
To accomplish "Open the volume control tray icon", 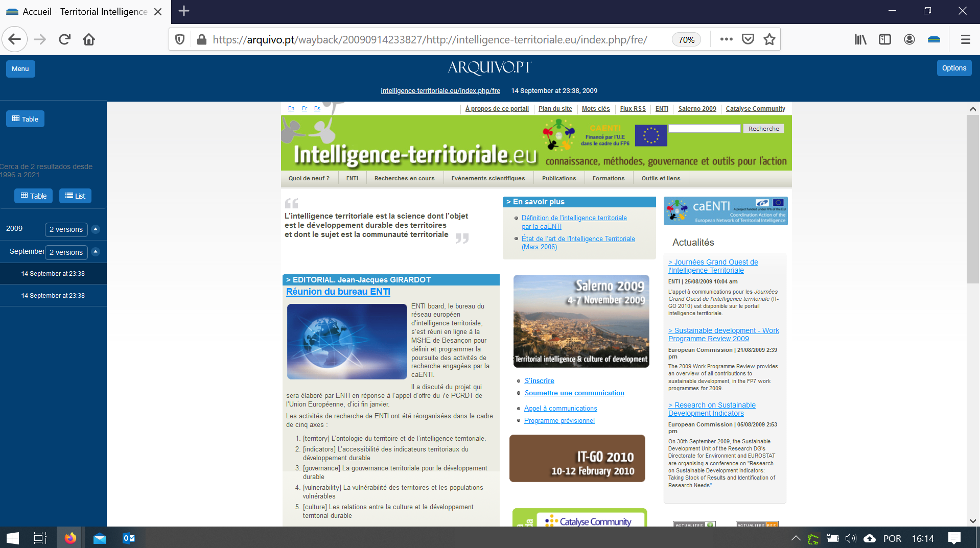I will [851, 538].
